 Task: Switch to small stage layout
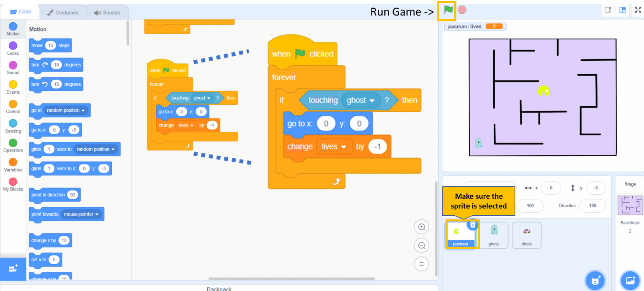tap(608, 10)
